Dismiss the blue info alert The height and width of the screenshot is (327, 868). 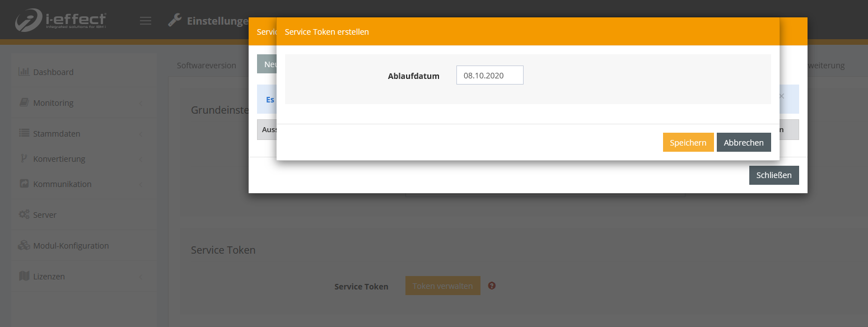coord(782,96)
